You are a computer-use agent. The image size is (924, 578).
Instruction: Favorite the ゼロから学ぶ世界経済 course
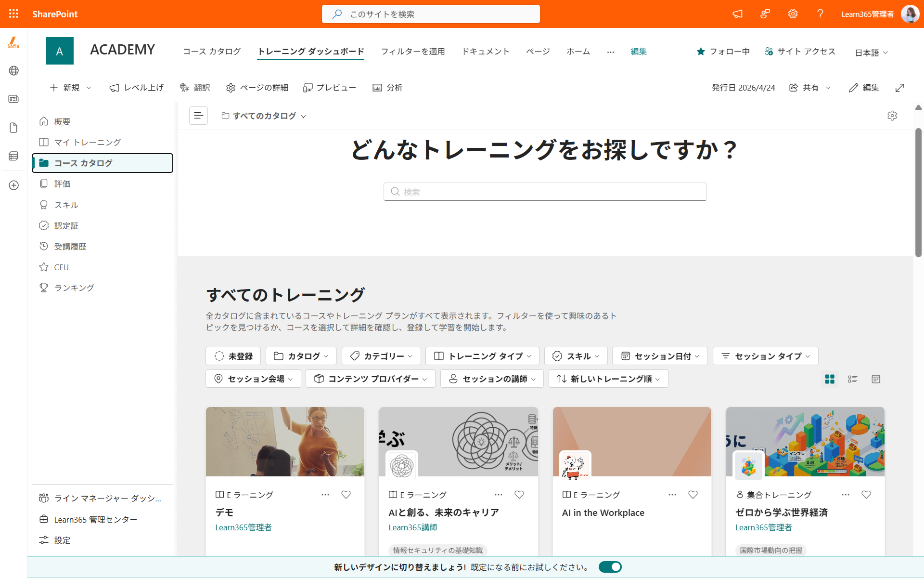(x=866, y=495)
